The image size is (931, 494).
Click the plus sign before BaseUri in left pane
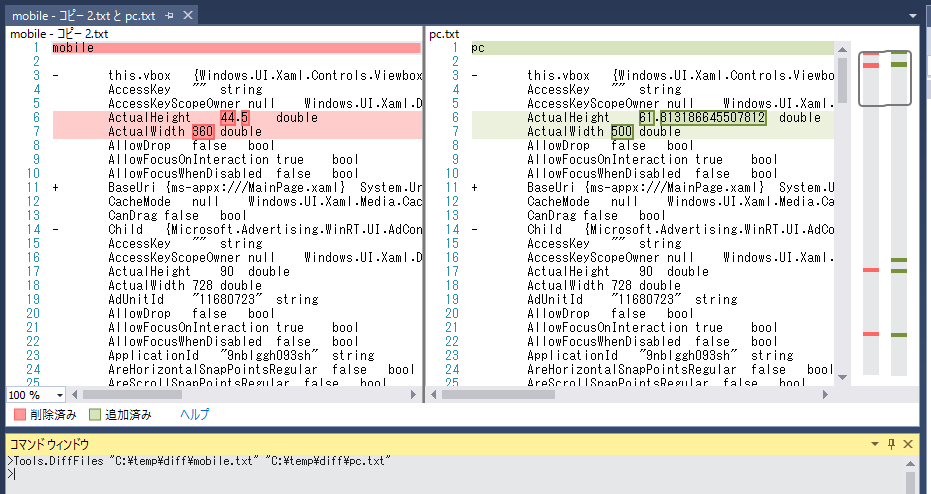(56, 188)
